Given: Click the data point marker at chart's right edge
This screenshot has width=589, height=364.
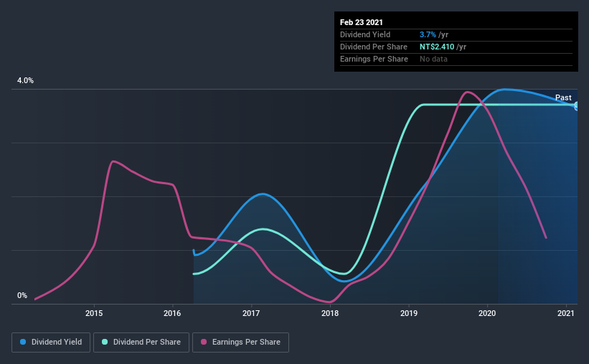Looking at the screenshot, I should (577, 106).
